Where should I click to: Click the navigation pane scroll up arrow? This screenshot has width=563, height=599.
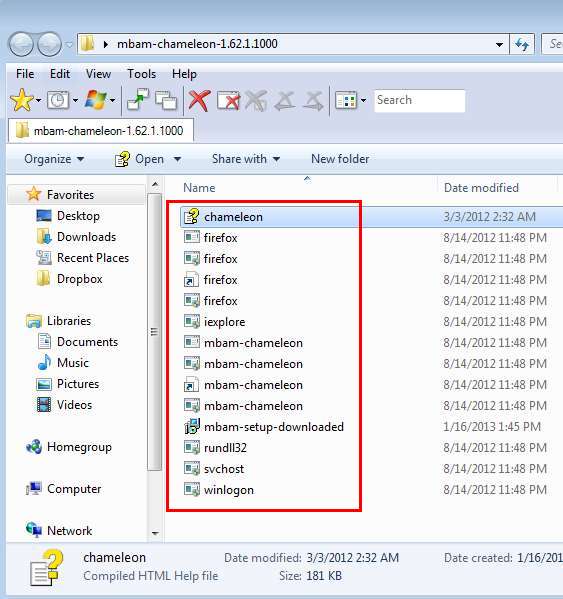pos(155,185)
